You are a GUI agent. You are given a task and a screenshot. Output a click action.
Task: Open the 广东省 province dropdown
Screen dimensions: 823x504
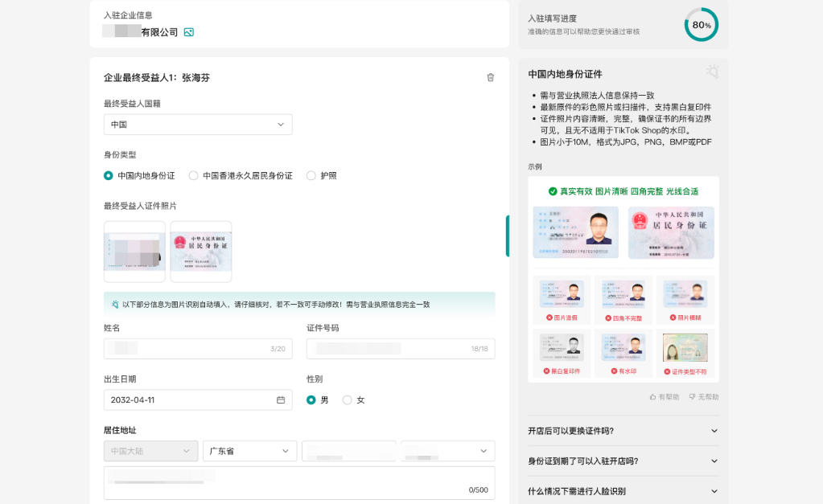(249, 451)
